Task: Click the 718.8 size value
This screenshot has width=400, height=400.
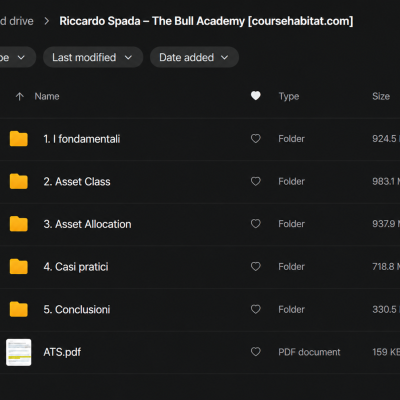Action: pos(386,267)
